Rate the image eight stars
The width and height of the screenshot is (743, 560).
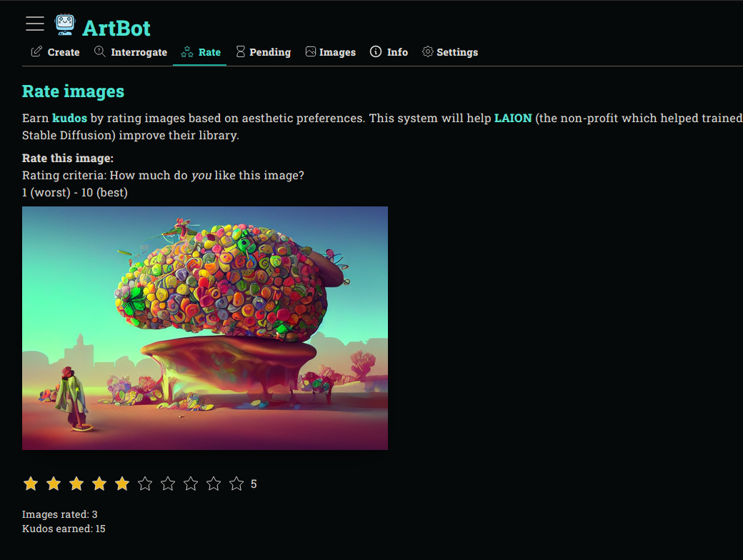coord(191,484)
